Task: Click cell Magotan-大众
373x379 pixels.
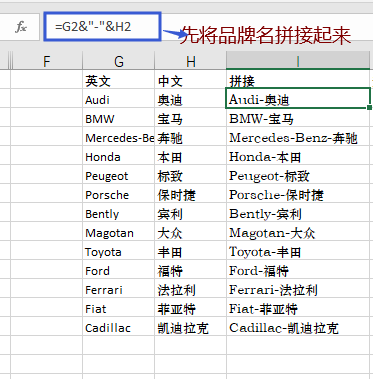Action: (298, 232)
